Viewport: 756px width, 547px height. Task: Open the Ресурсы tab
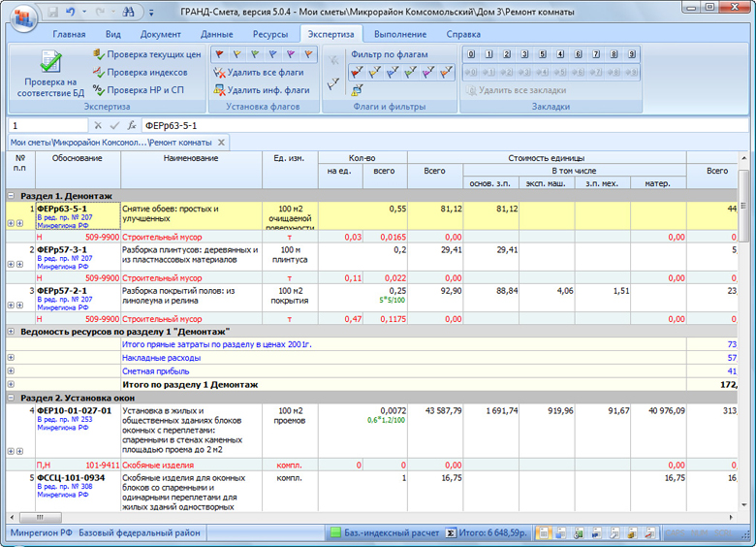[270, 34]
